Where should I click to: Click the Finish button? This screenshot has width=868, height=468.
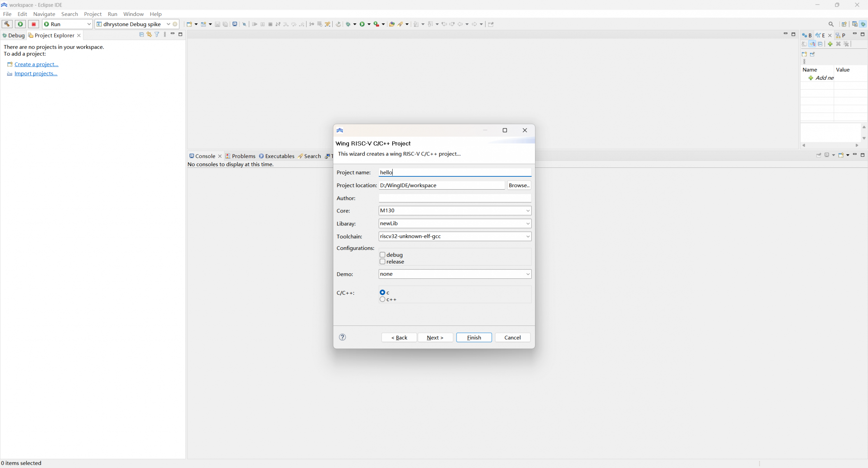pyautogui.click(x=474, y=337)
